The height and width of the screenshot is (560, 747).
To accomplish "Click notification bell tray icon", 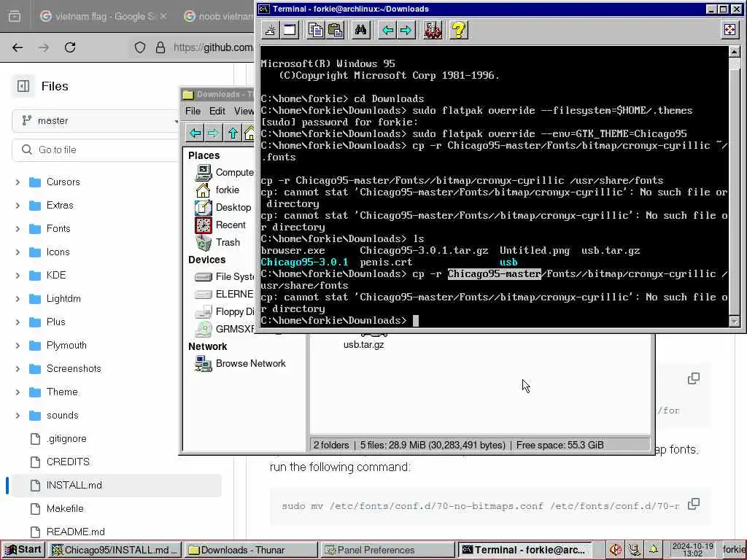I will [654, 550].
